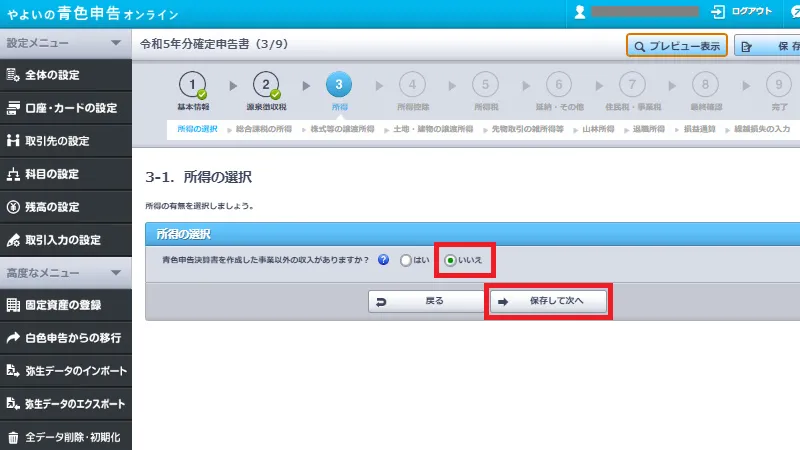Click step 4 所得控除 circle
The width and height of the screenshot is (800, 450).
click(412, 85)
